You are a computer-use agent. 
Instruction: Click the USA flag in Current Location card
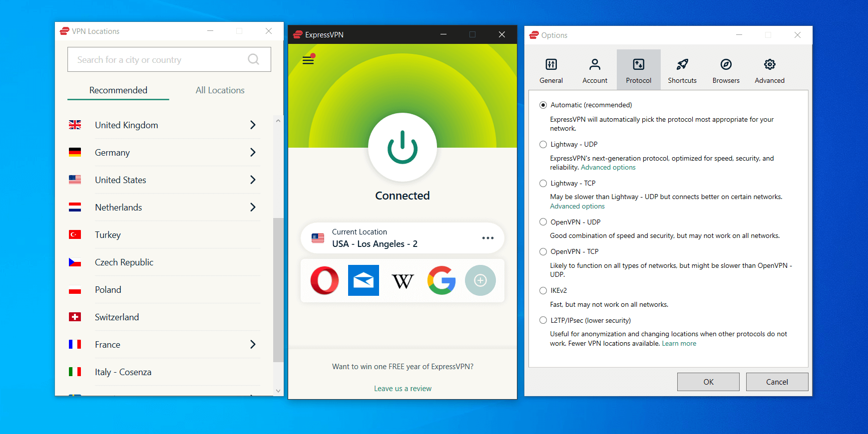point(318,238)
